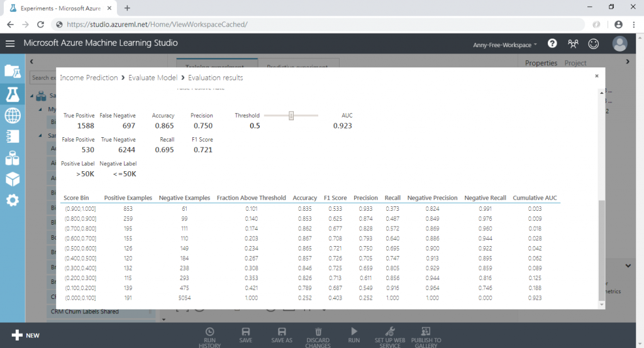Open a new browser tab
Image resolution: width=644 pixels, height=348 pixels.
click(127, 8)
